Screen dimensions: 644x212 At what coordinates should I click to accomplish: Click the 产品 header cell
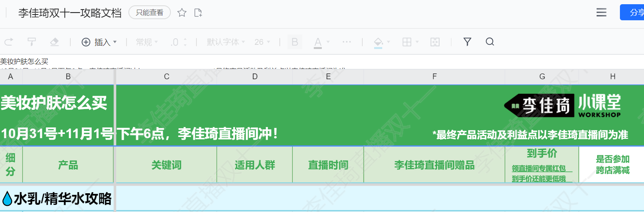pos(68,165)
